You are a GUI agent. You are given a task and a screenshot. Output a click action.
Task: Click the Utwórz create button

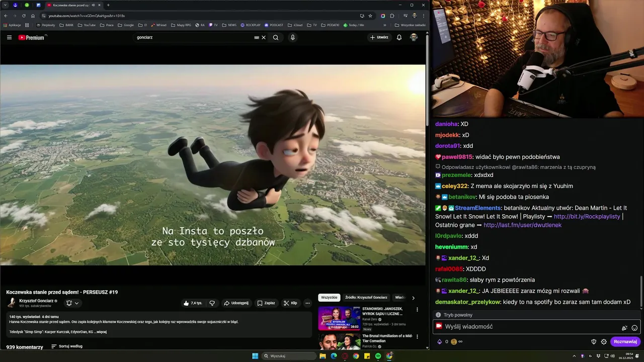tap(379, 37)
